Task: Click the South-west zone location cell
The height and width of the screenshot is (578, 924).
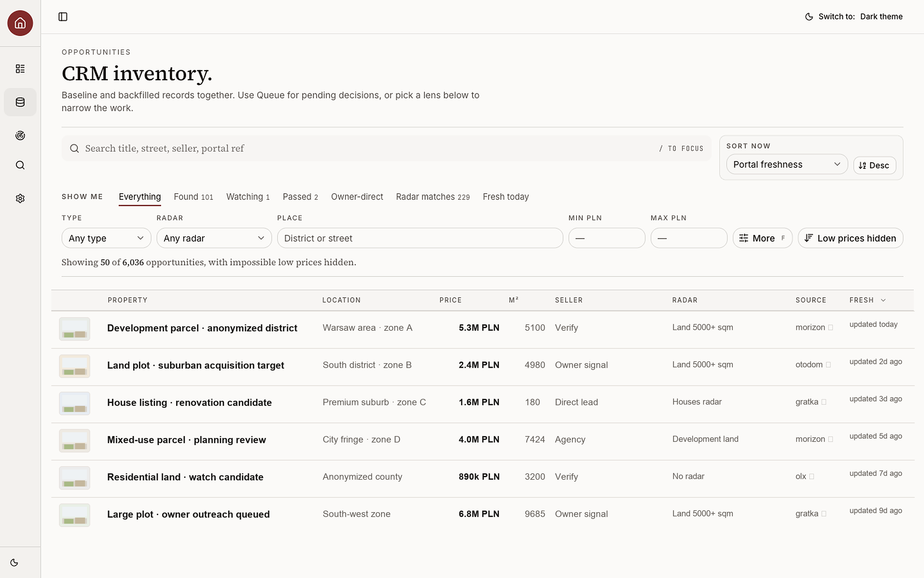Action: [x=356, y=514]
